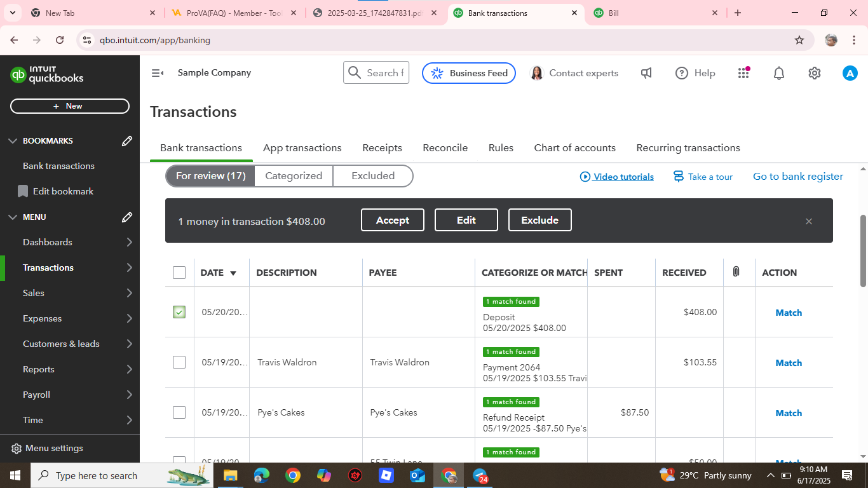The width and height of the screenshot is (868, 488).
Task: Open Telegram from taskbar
Action: pyautogui.click(x=480, y=475)
